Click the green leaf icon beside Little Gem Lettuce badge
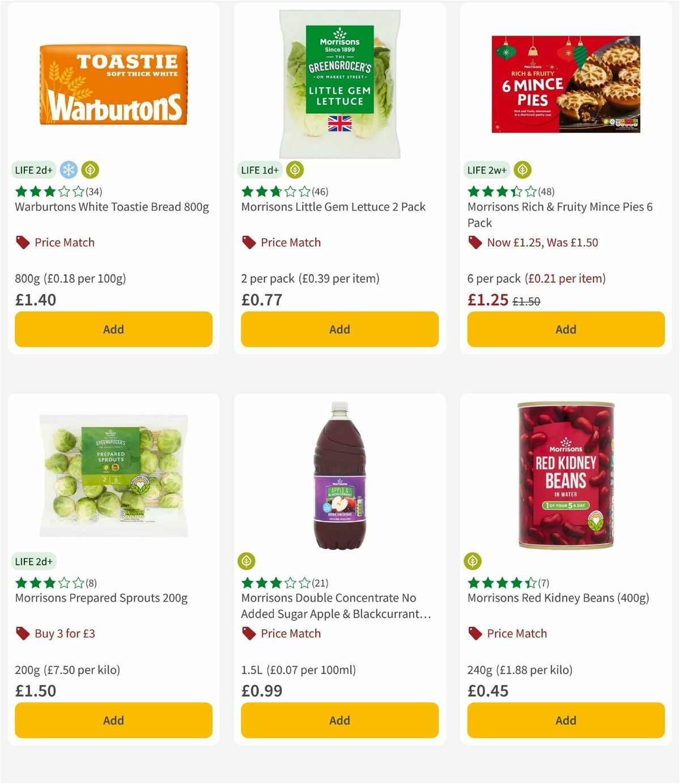 (x=294, y=169)
